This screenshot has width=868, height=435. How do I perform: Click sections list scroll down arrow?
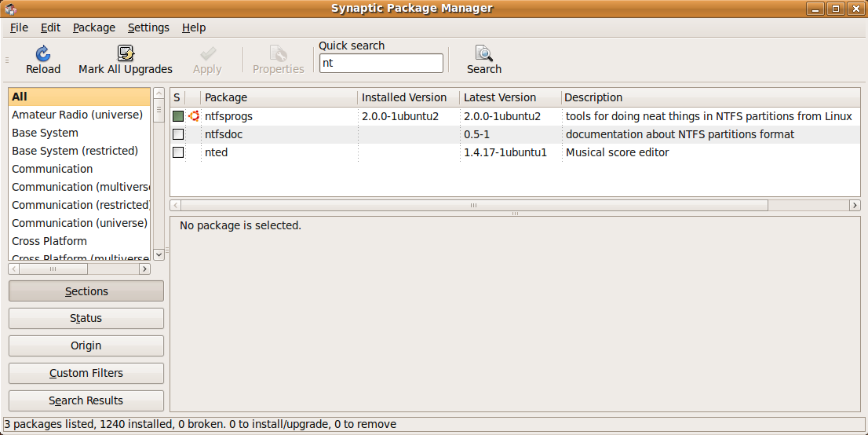(x=159, y=255)
